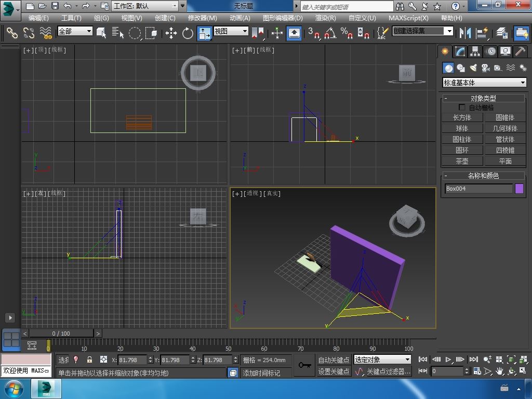The height and width of the screenshot is (399, 532).
Task: Open the workspace dropdown 工作区: 默认
Action: pos(145,6)
